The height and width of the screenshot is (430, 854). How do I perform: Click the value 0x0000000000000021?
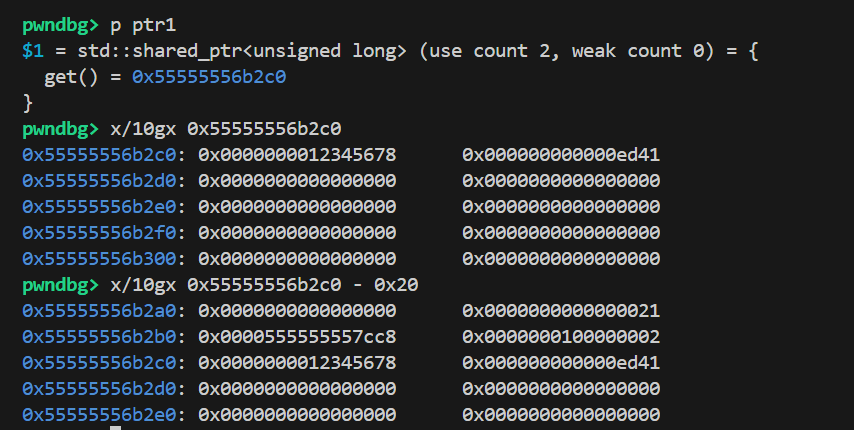pos(561,311)
